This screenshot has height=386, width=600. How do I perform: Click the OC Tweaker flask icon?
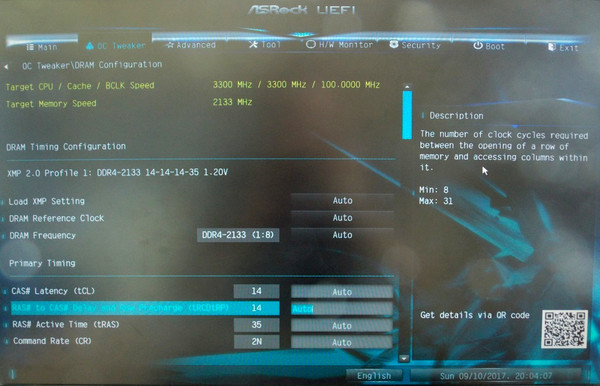[90, 46]
